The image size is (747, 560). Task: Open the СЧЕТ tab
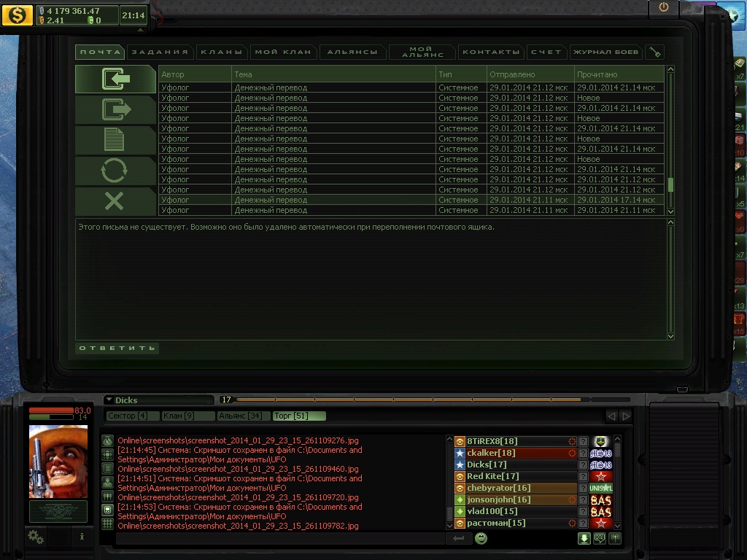[x=546, y=52]
